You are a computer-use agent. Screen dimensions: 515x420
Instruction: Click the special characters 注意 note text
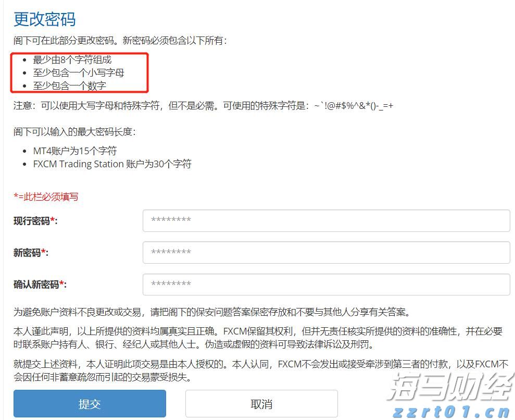pos(203,105)
